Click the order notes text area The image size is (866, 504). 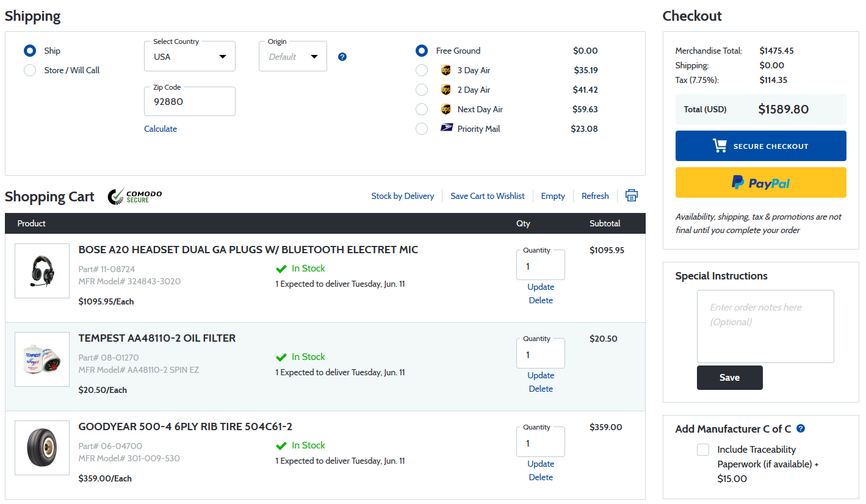765,326
